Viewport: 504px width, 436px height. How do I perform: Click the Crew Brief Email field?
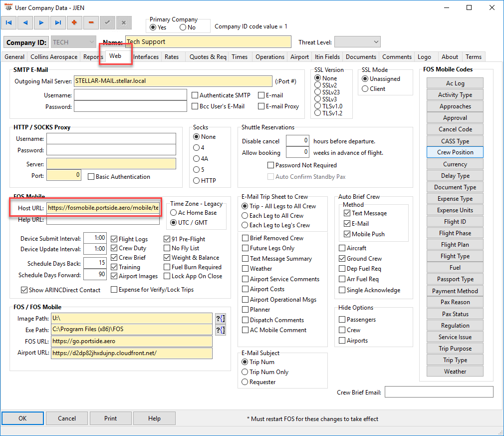click(439, 392)
